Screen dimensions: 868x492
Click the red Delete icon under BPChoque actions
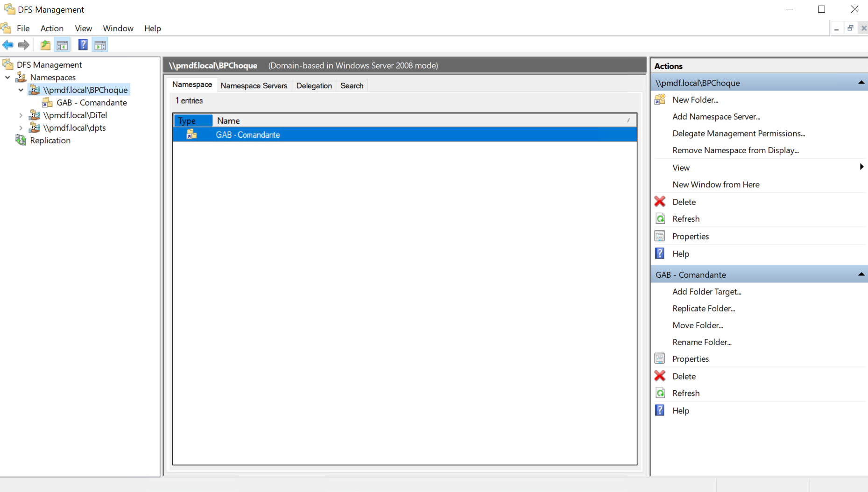pyautogui.click(x=660, y=202)
